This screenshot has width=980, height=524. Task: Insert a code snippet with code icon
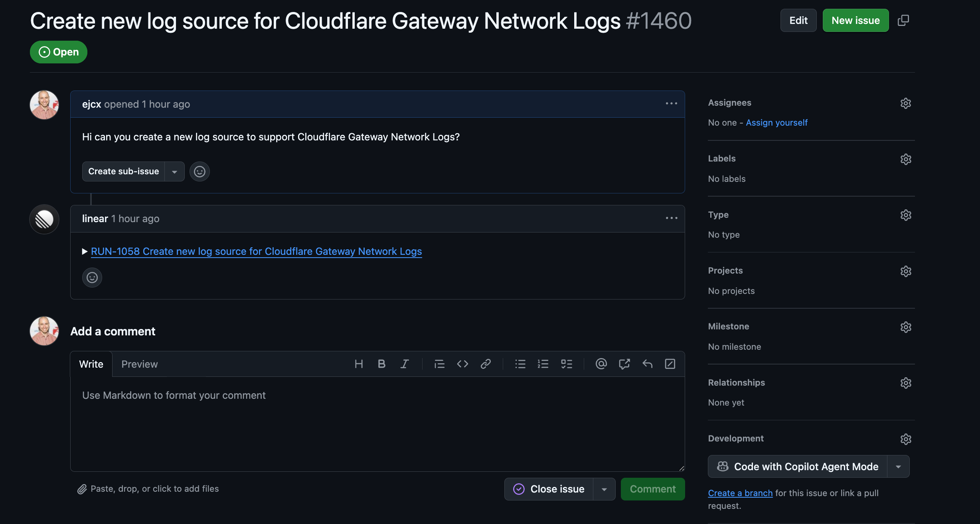(x=462, y=364)
